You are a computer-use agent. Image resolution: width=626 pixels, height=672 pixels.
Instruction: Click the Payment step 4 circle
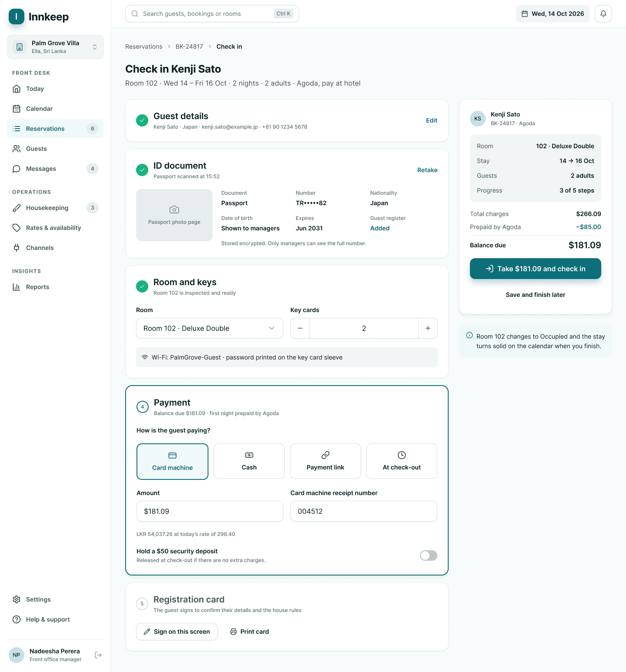click(x=143, y=407)
